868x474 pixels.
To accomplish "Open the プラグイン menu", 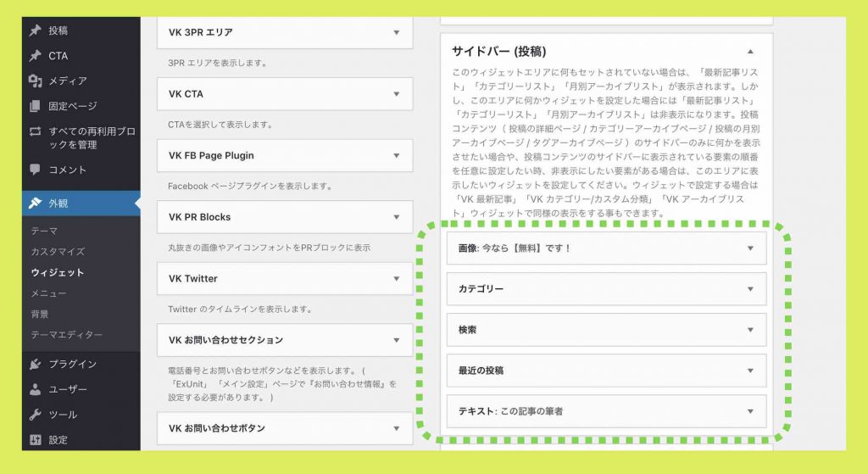I will (73, 364).
